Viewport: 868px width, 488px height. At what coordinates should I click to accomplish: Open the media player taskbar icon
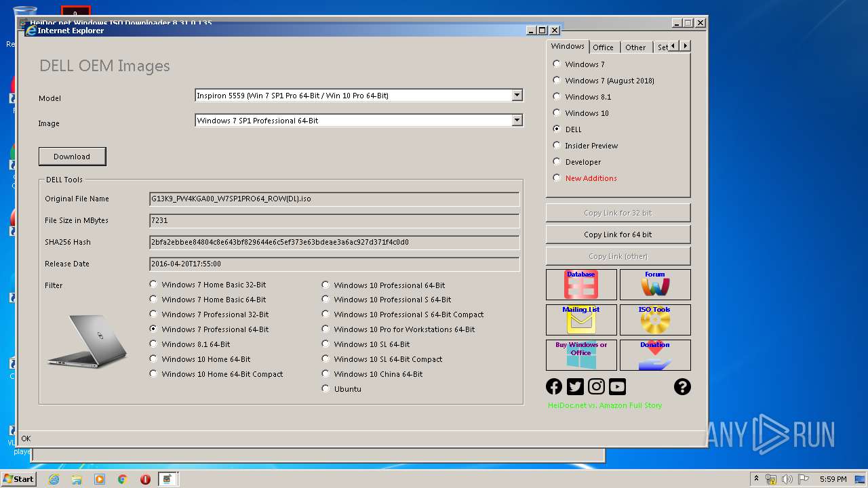(x=100, y=479)
